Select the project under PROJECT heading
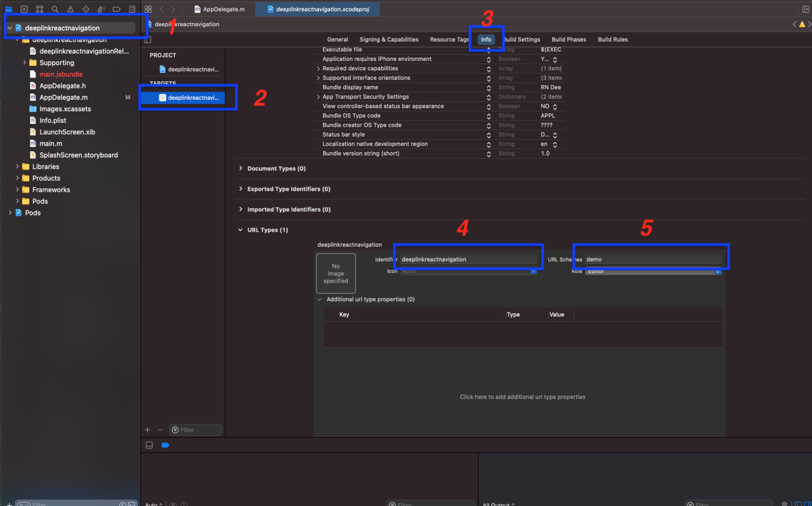This screenshot has height=506, width=812. click(188, 69)
